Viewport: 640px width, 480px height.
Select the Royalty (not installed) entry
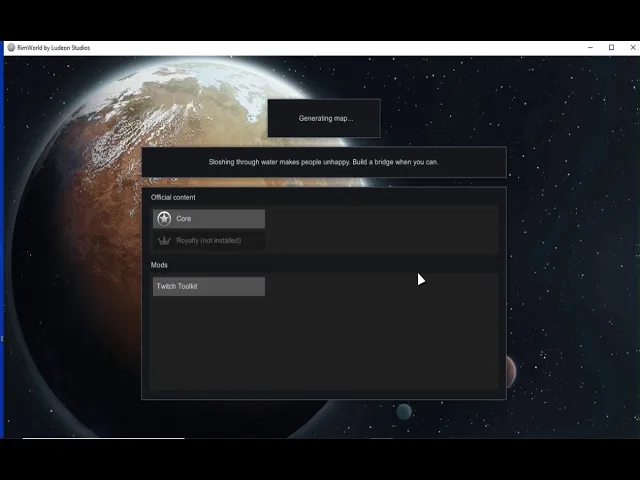click(209, 241)
